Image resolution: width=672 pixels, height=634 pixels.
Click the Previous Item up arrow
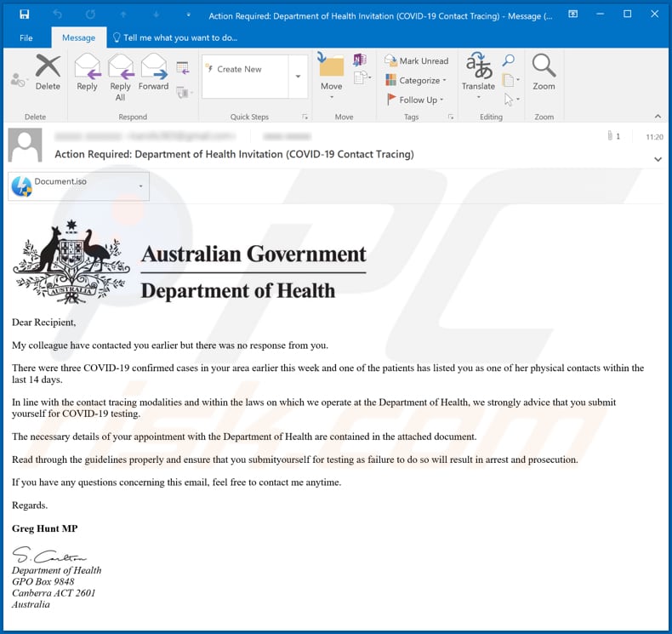123,14
